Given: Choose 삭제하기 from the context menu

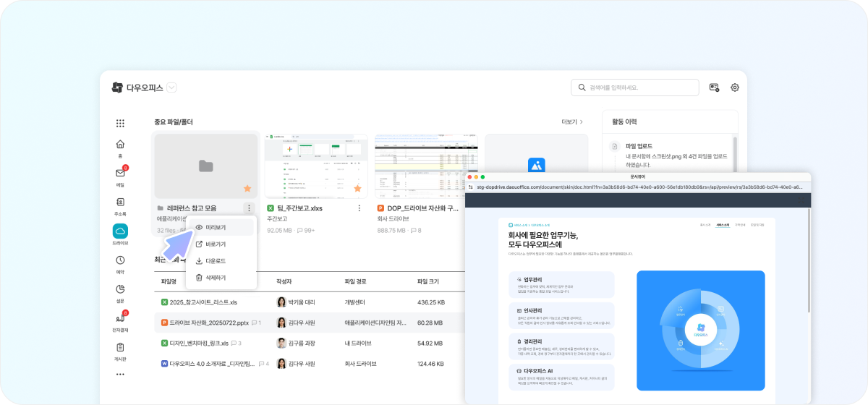Looking at the screenshot, I should [x=221, y=278].
